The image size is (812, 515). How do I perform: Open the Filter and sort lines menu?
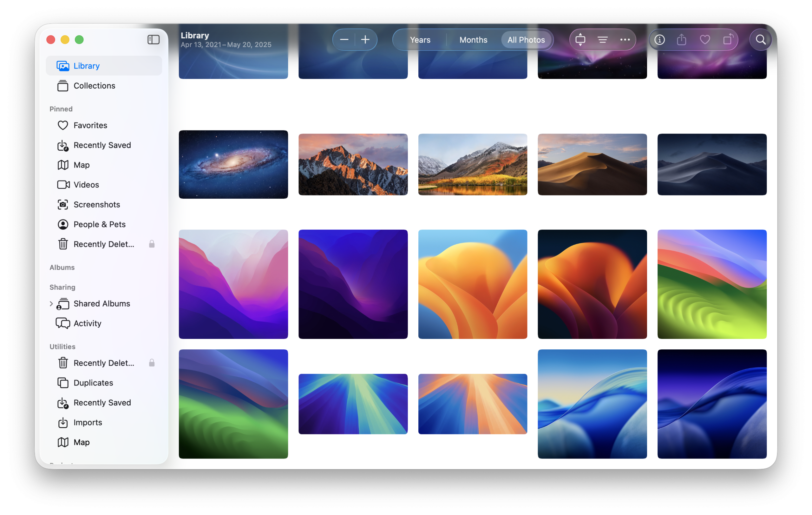click(603, 40)
